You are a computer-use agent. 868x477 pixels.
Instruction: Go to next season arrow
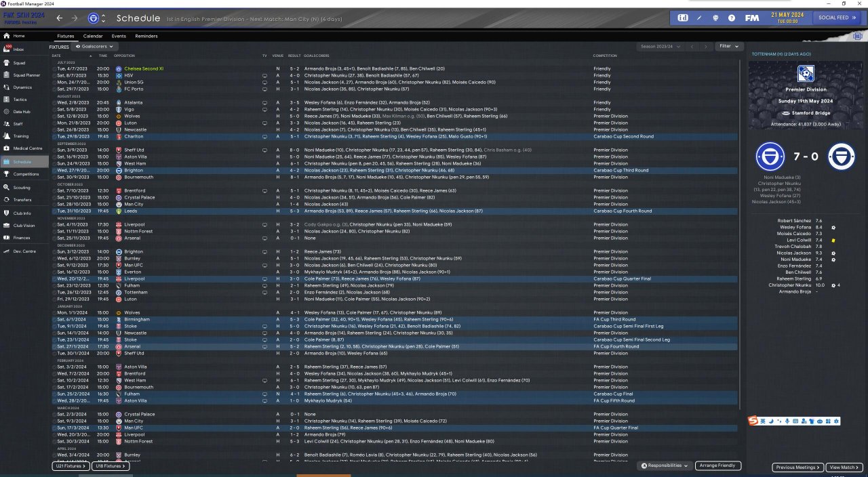(706, 46)
